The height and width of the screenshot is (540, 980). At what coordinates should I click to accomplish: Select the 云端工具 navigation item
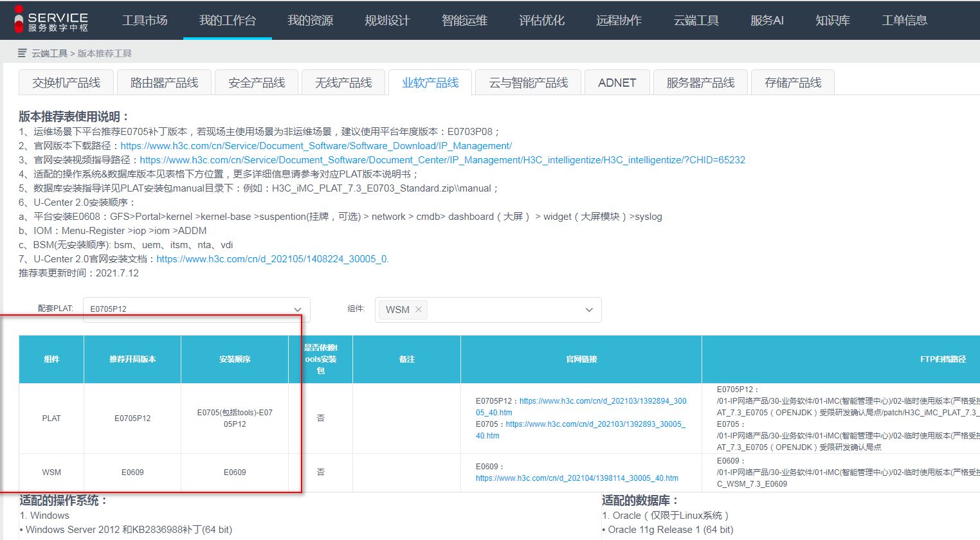(696, 21)
